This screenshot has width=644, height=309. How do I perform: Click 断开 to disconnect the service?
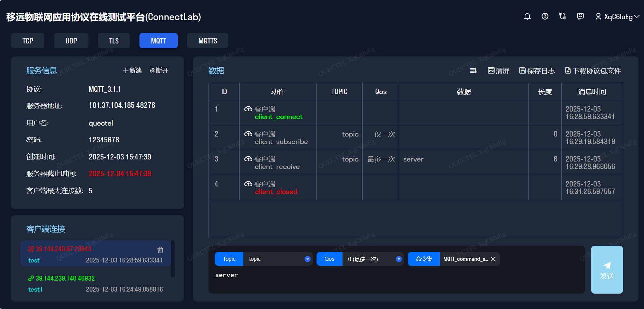coord(159,70)
